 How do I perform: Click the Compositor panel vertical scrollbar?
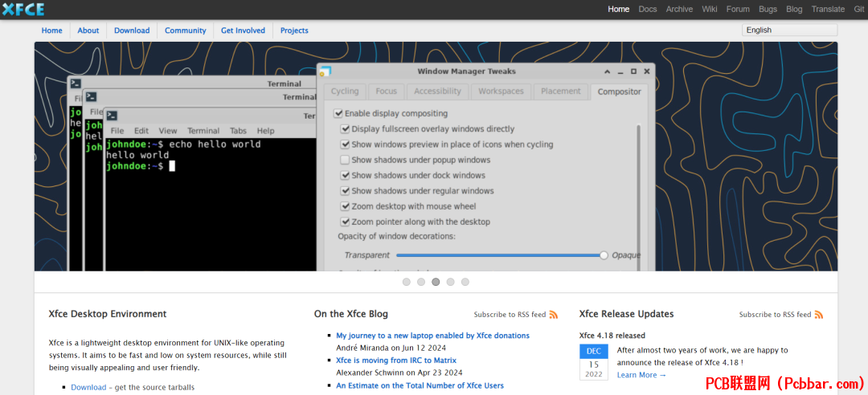click(638, 197)
